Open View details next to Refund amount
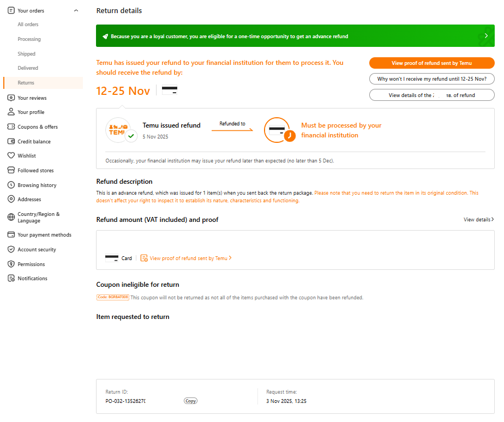 pos(478,220)
